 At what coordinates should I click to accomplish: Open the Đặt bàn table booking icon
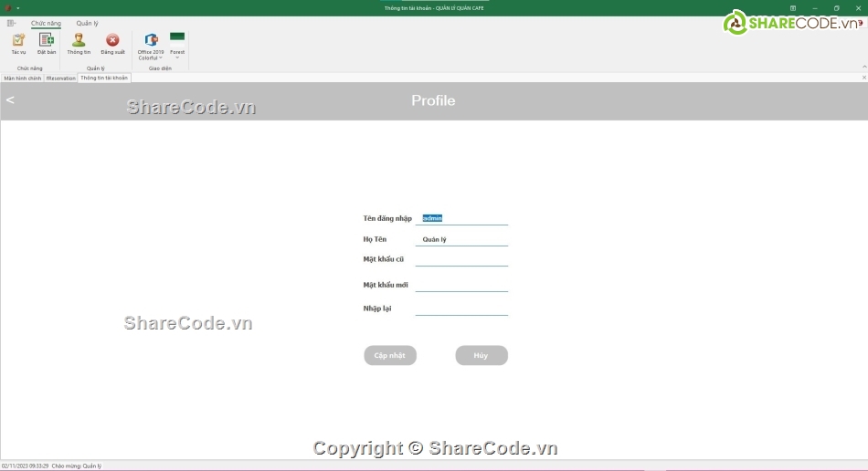pos(47,42)
